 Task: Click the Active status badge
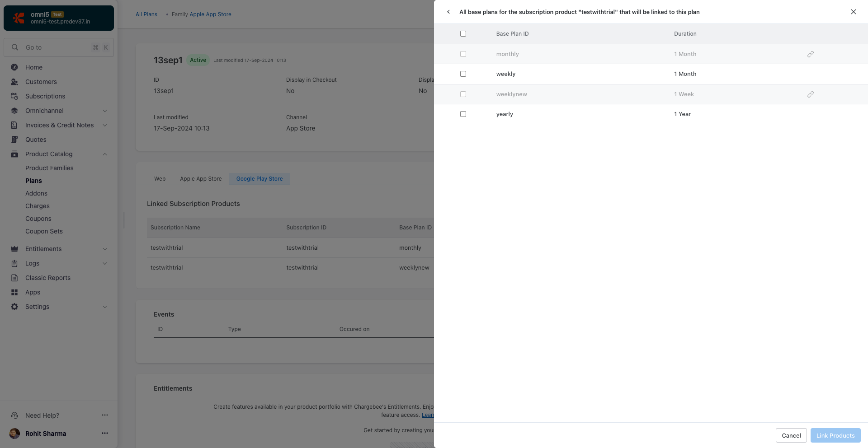click(x=198, y=60)
